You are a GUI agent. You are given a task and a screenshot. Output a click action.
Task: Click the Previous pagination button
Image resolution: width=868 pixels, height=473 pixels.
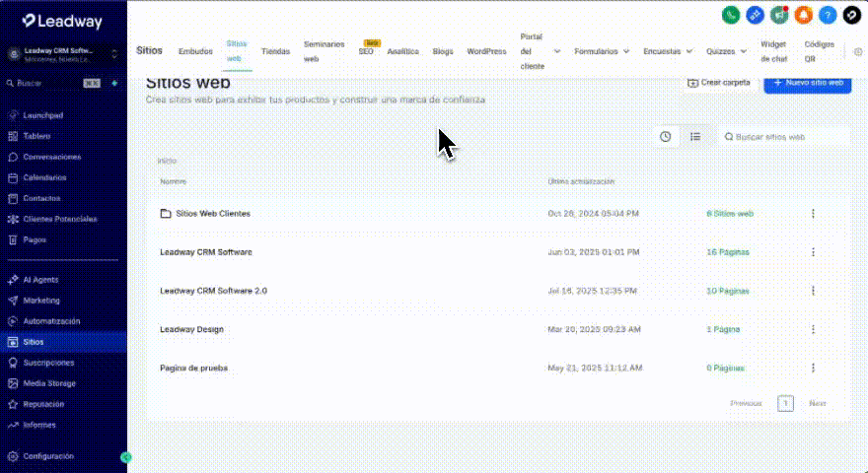(x=746, y=403)
